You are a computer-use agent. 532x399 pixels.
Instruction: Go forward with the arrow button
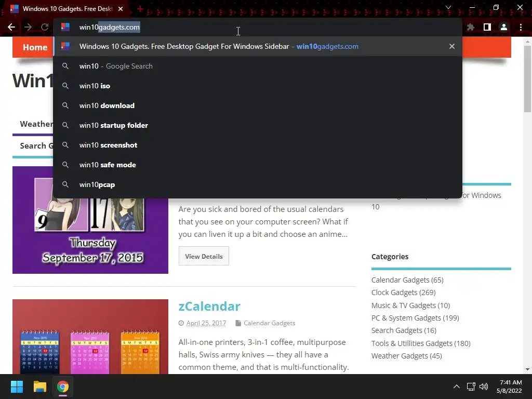click(x=28, y=27)
